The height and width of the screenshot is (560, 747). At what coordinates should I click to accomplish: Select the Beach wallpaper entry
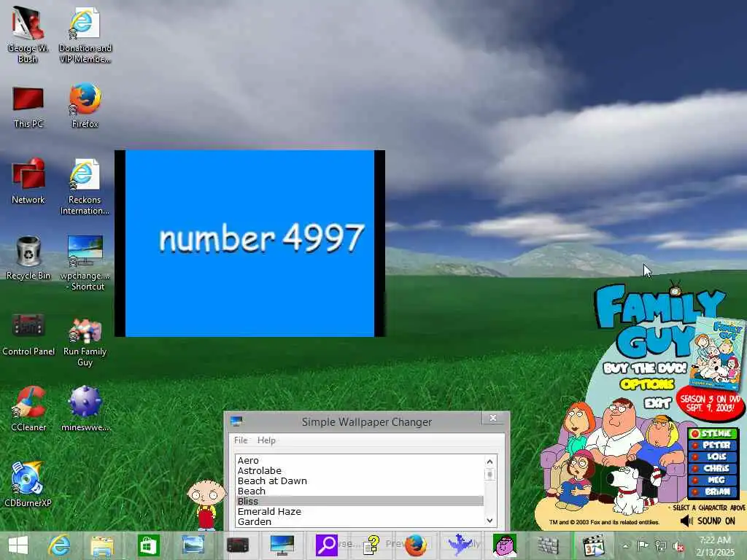pos(360,491)
